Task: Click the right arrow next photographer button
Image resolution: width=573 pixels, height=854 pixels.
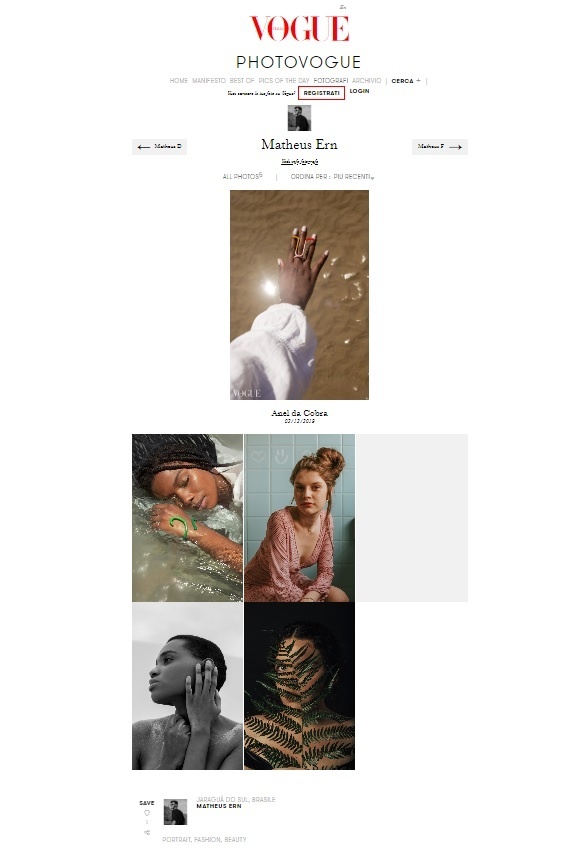Action: point(440,147)
